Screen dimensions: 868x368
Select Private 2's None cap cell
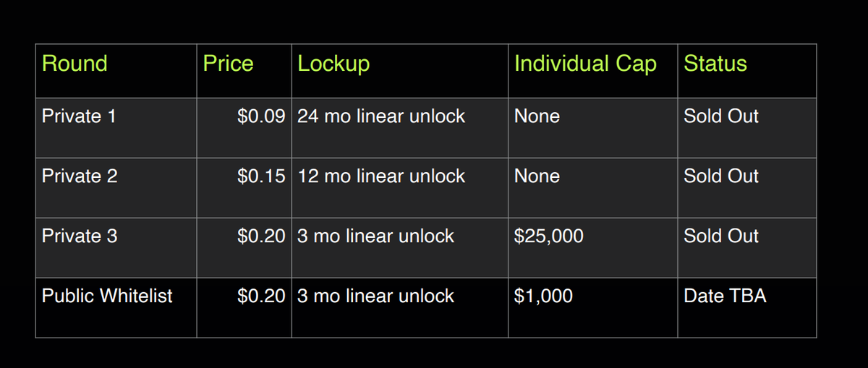point(537,176)
